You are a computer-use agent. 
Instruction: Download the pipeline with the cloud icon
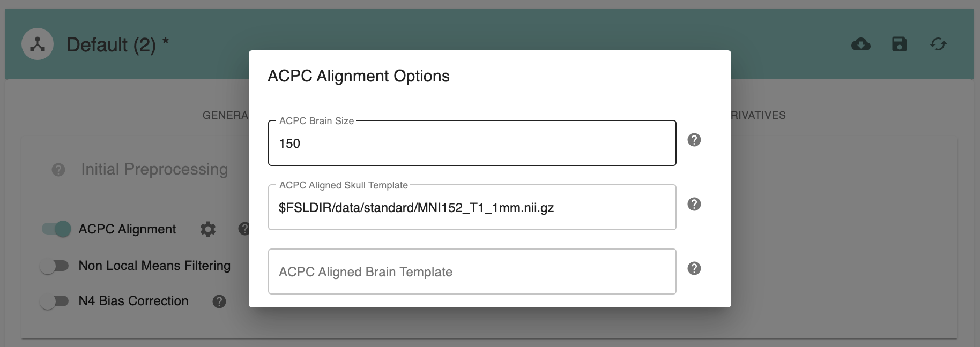(x=860, y=44)
